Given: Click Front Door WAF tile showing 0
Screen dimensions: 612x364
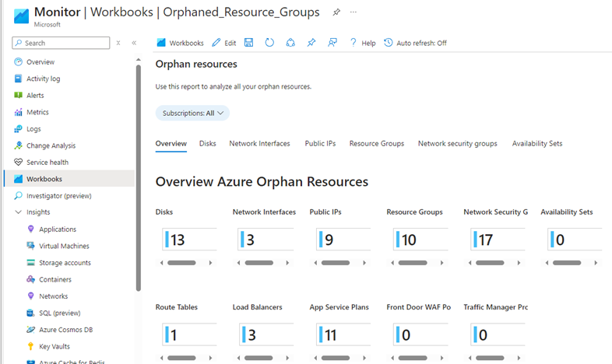Looking at the screenshot, I should [x=420, y=334].
